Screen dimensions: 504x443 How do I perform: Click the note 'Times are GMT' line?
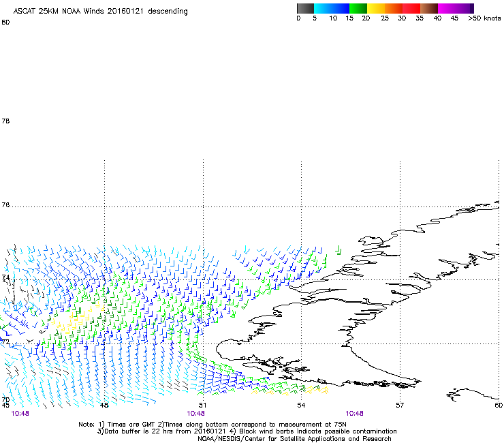(x=212, y=425)
